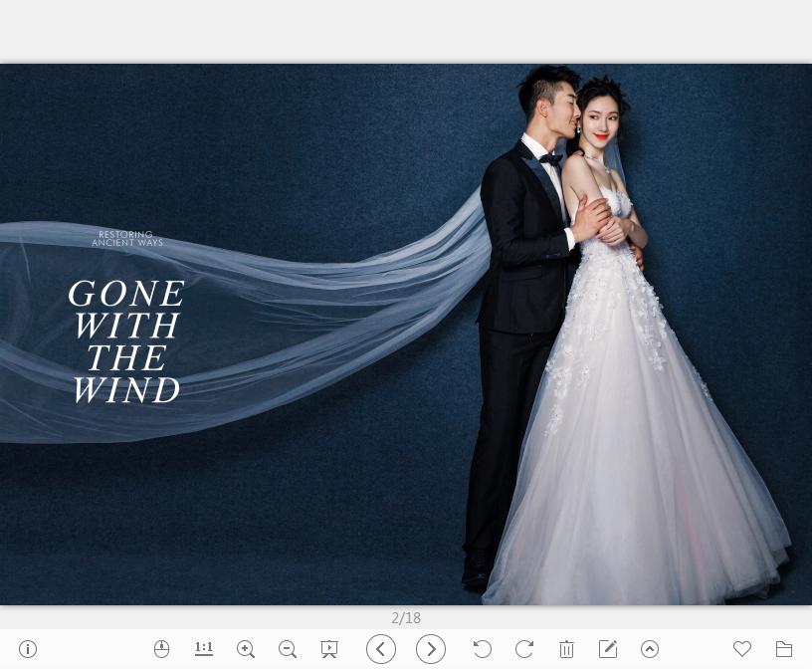Zoom in with the magnifier plus icon

tap(246, 649)
